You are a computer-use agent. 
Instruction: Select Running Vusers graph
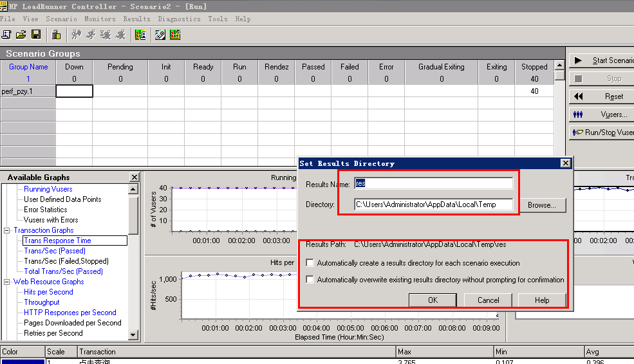tap(48, 189)
